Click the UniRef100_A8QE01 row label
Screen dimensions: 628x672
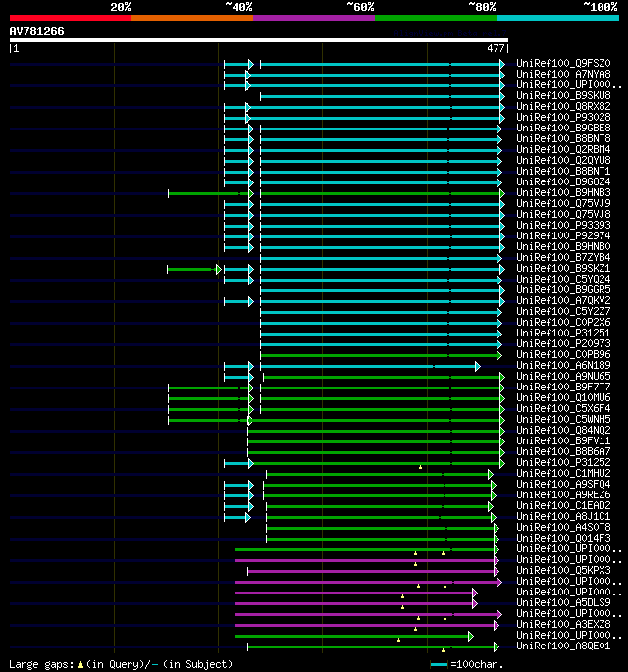pyautogui.click(x=563, y=646)
